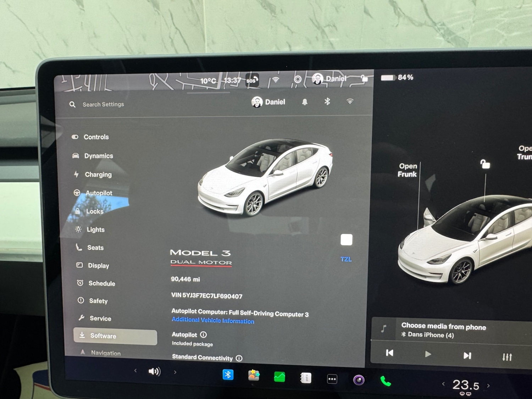Screen dimensions: 532x399
Task: Open the Toybox app in the dock
Action: [x=254, y=375]
